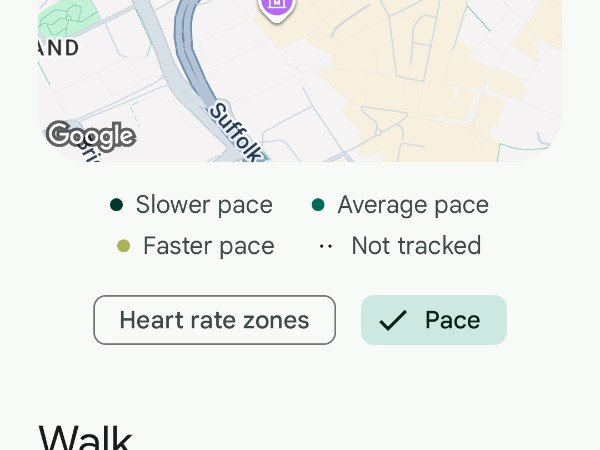Click the Faster pace legend label
The image size is (600, 450).
(208, 246)
